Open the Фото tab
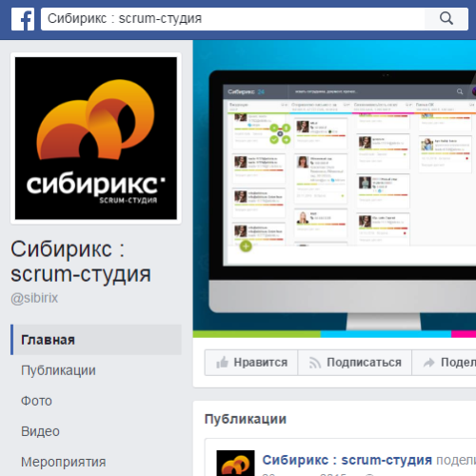This screenshot has height=476, width=476. [36, 401]
